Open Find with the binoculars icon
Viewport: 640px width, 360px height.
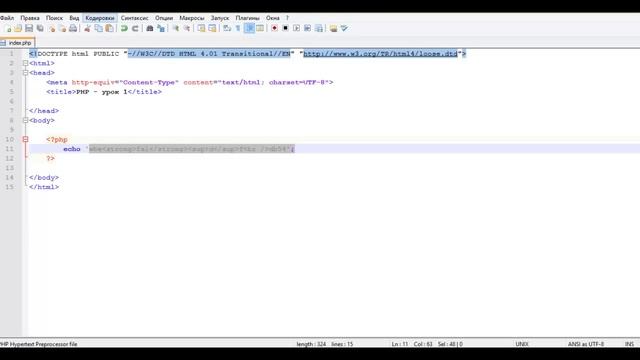pyautogui.click(x=150, y=28)
